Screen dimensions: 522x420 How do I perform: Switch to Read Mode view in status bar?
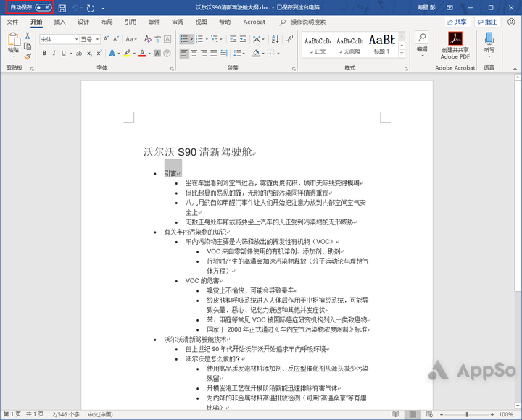pyautogui.click(x=396, y=414)
